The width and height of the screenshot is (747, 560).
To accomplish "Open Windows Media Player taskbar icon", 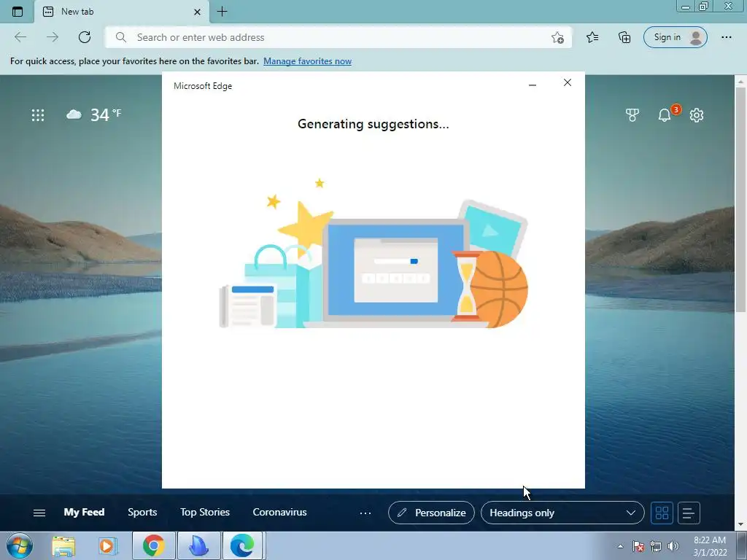I will pos(108,545).
